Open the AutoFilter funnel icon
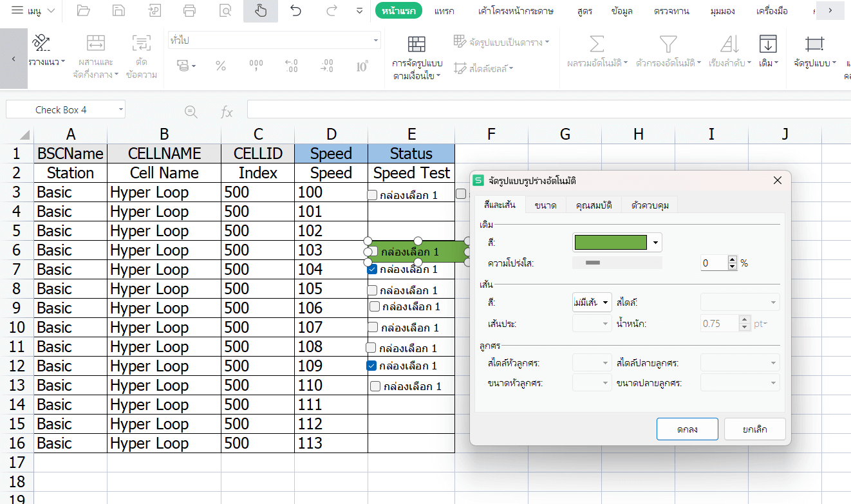The height and width of the screenshot is (504, 851). (x=668, y=45)
